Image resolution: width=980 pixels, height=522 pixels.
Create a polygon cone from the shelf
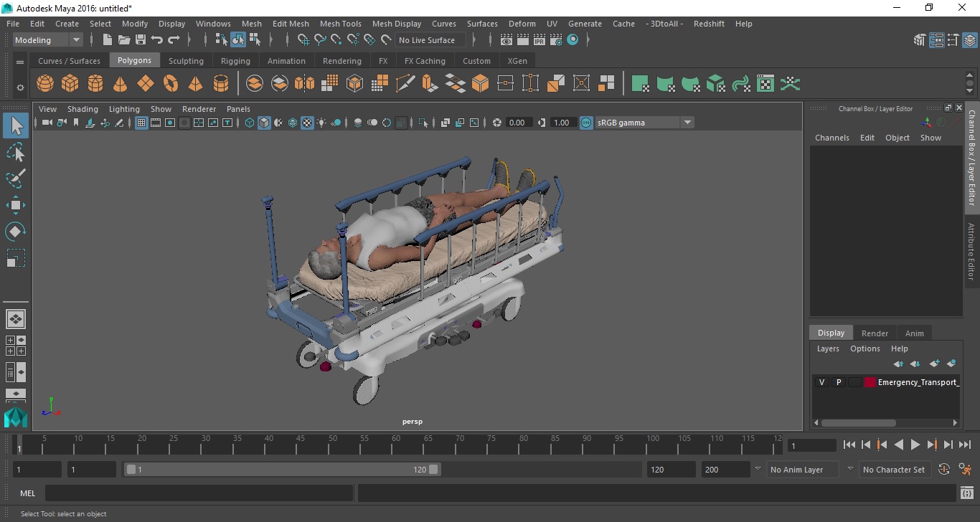coord(121,84)
